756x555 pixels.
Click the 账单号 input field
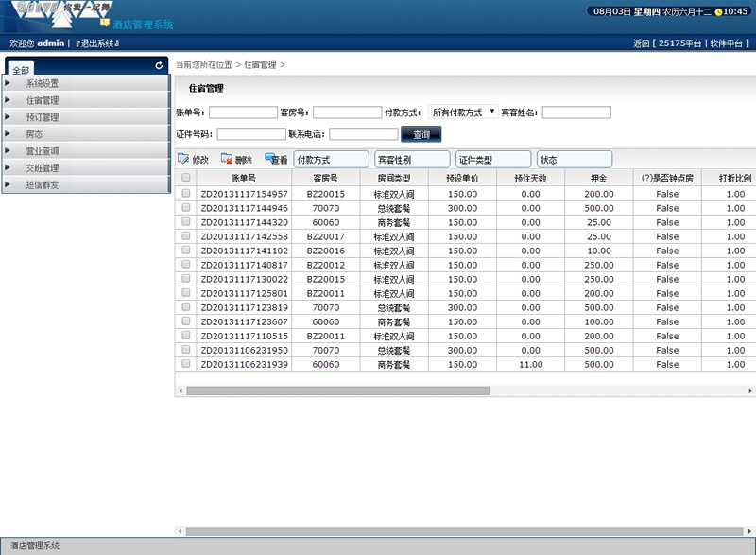coord(243,113)
